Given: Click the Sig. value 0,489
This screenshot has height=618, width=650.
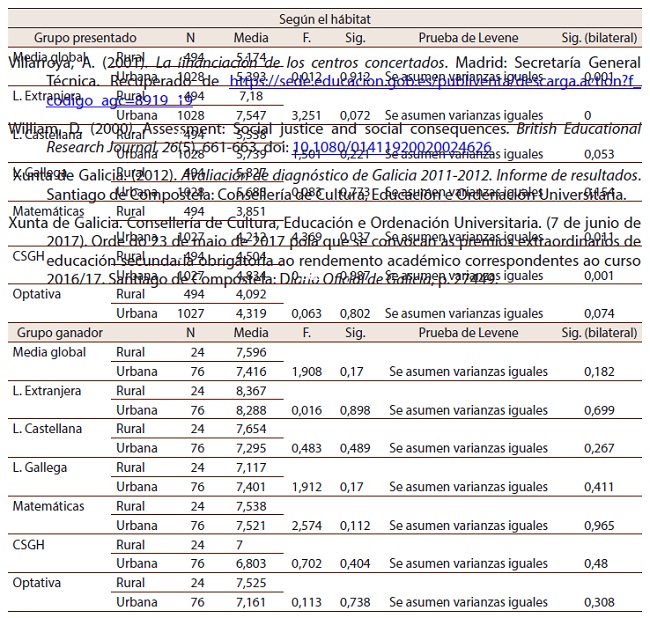Looking at the screenshot, I should [355, 448].
